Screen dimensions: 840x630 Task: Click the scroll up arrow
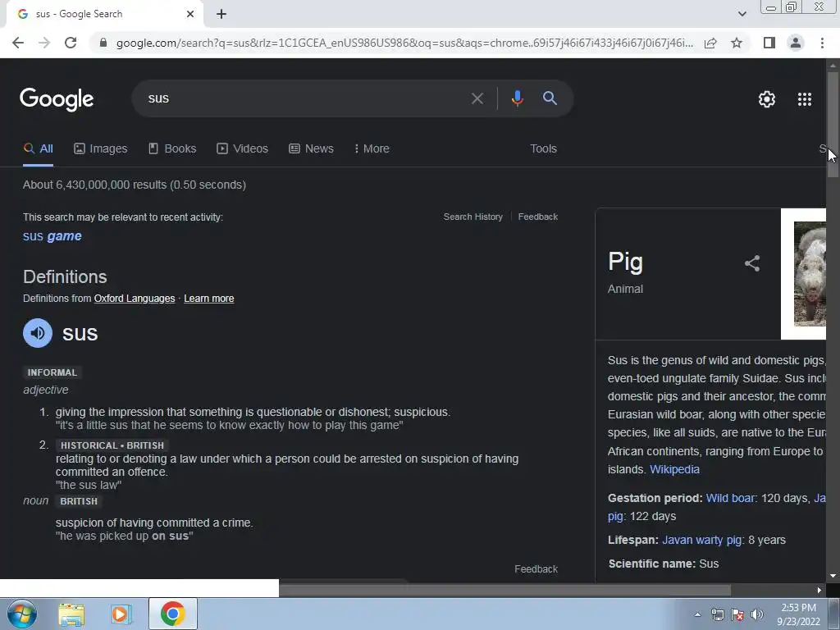pos(833,66)
